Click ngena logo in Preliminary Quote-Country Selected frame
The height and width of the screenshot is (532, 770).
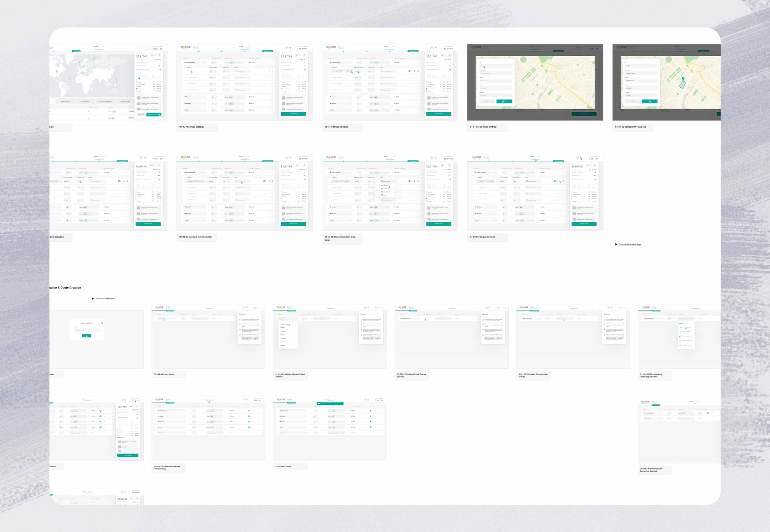tap(402, 307)
